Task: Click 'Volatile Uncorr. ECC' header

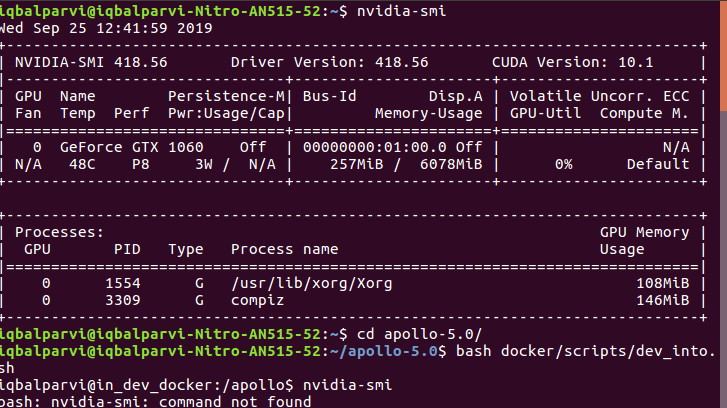Action: tap(599, 96)
